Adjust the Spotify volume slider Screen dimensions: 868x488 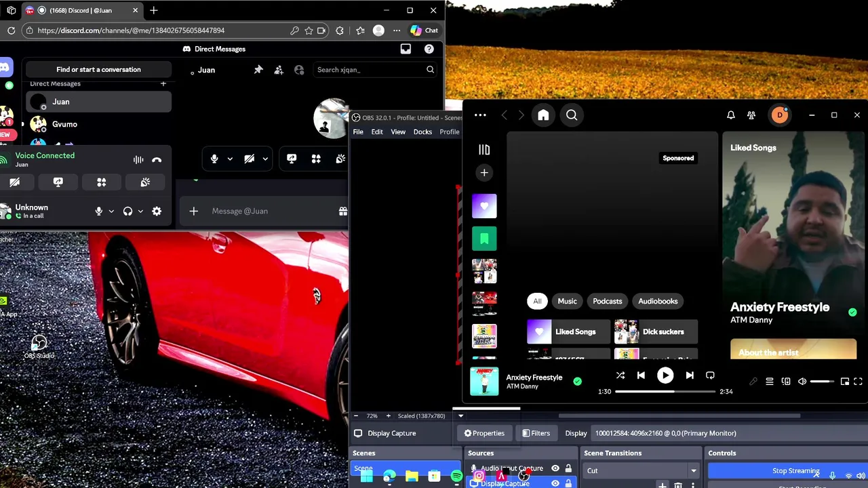823,382
